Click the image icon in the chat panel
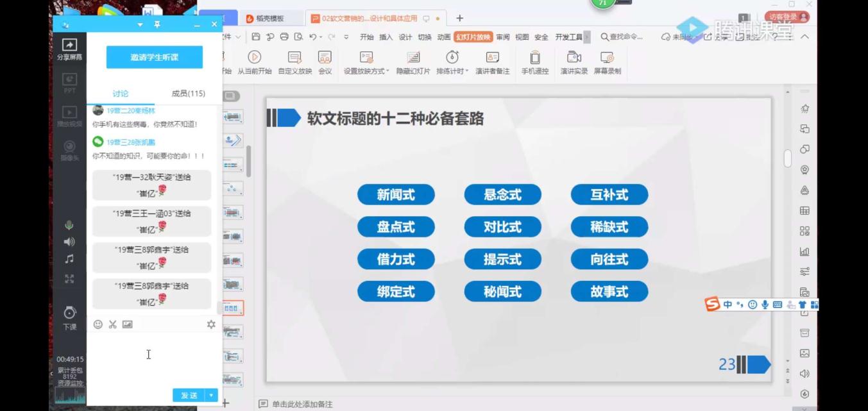The width and height of the screenshot is (868, 411). (127, 324)
